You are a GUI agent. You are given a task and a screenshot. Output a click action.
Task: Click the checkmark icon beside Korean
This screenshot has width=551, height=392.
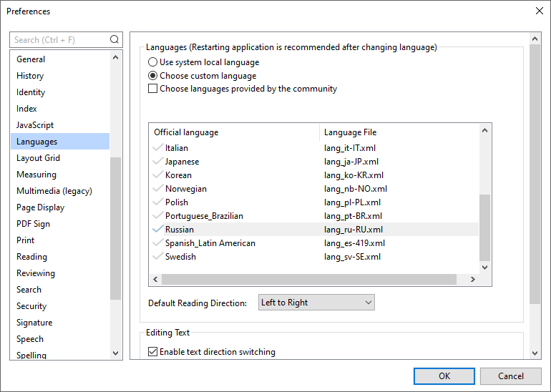click(x=157, y=175)
